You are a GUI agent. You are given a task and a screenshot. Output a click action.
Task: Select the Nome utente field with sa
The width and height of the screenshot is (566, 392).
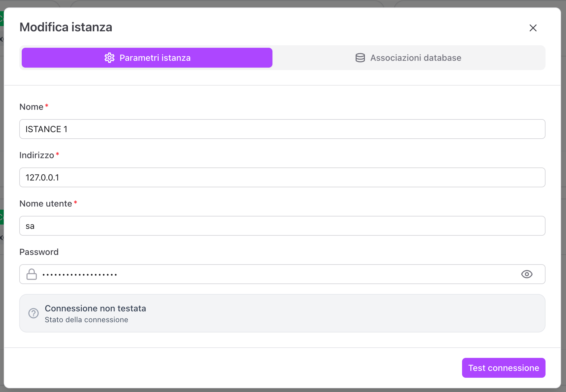point(282,226)
